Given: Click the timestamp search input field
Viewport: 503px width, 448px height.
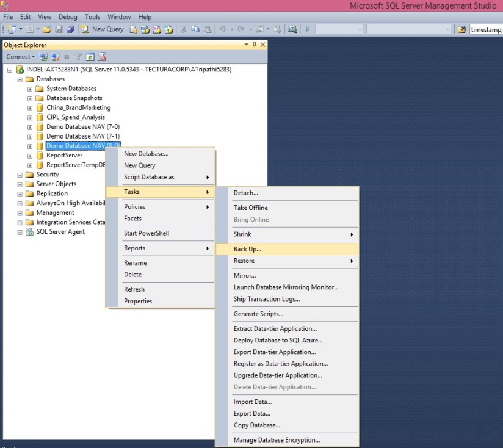Looking at the screenshot, I should tap(486, 29).
